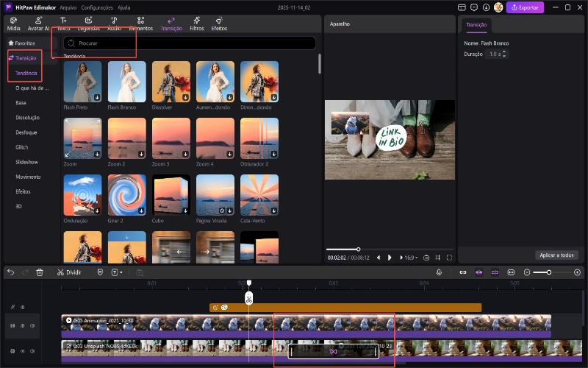Image resolution: width=588 pixels, height=368 pixels.
Task: Select the orange sticker clip on timeline
Action: tap(345, 308)
